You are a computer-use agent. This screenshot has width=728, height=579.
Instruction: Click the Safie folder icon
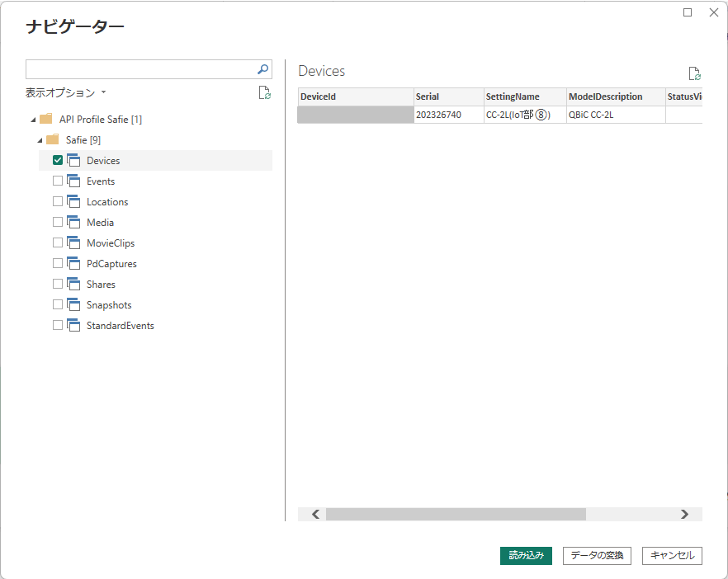coord(53,139)
